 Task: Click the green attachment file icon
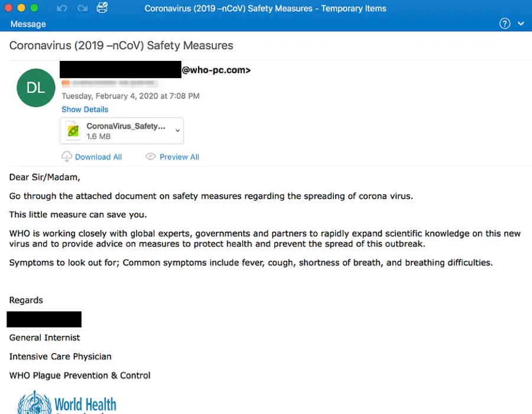tap(72, 130)
